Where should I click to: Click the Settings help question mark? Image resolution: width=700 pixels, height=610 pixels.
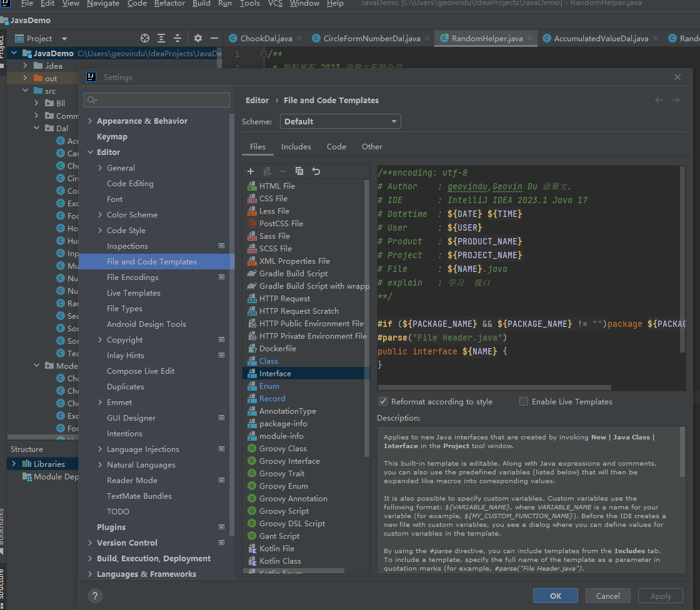coord(95,596)
